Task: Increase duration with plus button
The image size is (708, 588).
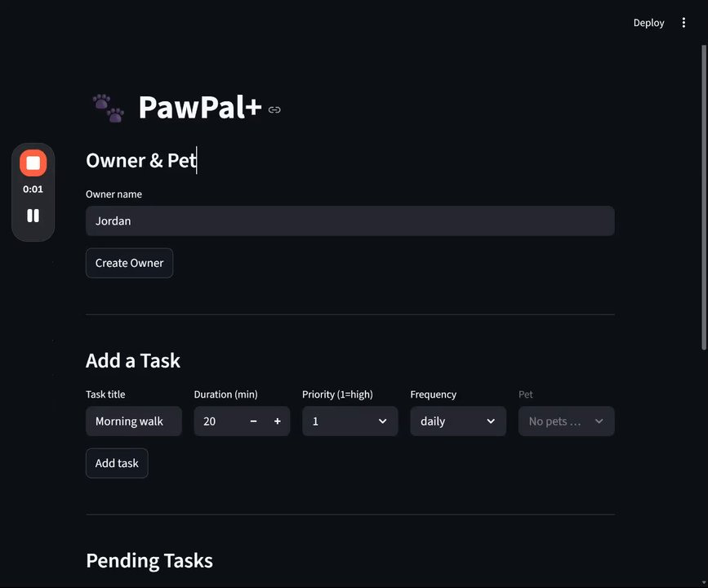Action: 278,421
